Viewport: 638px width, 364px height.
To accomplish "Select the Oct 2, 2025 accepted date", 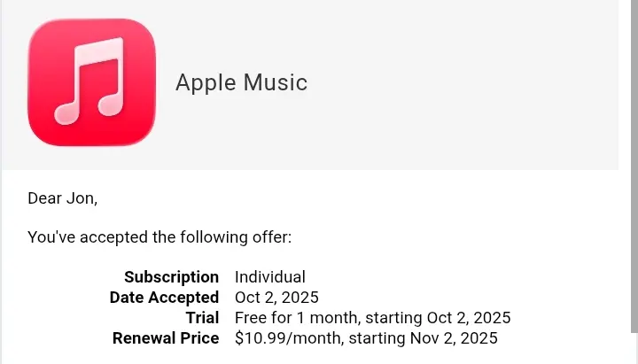I will click(x=276, y=298).
